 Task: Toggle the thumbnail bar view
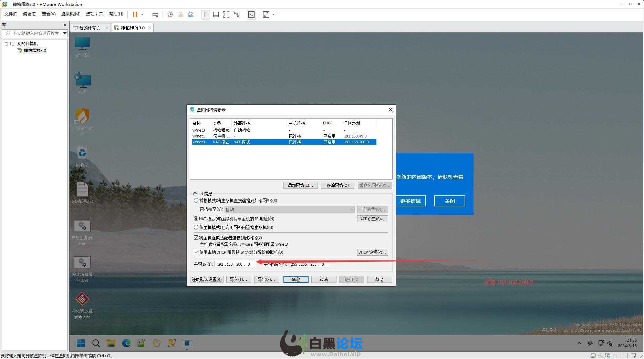click(x=216, y=14)
